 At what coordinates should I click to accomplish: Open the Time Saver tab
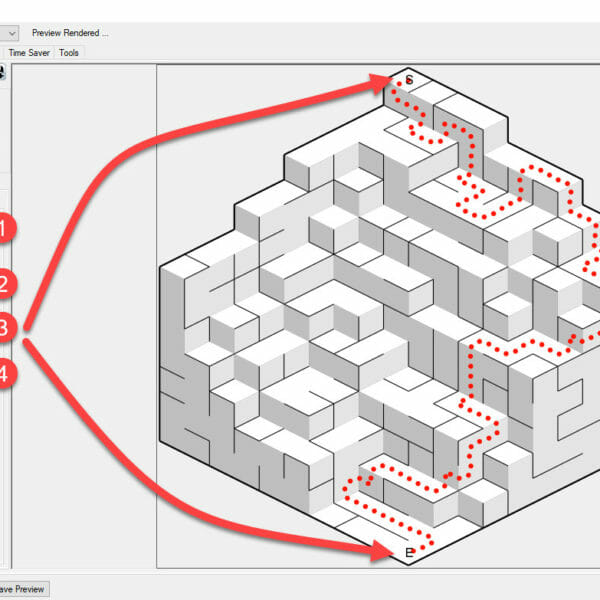pyautogui.click(x=29, y=53)
